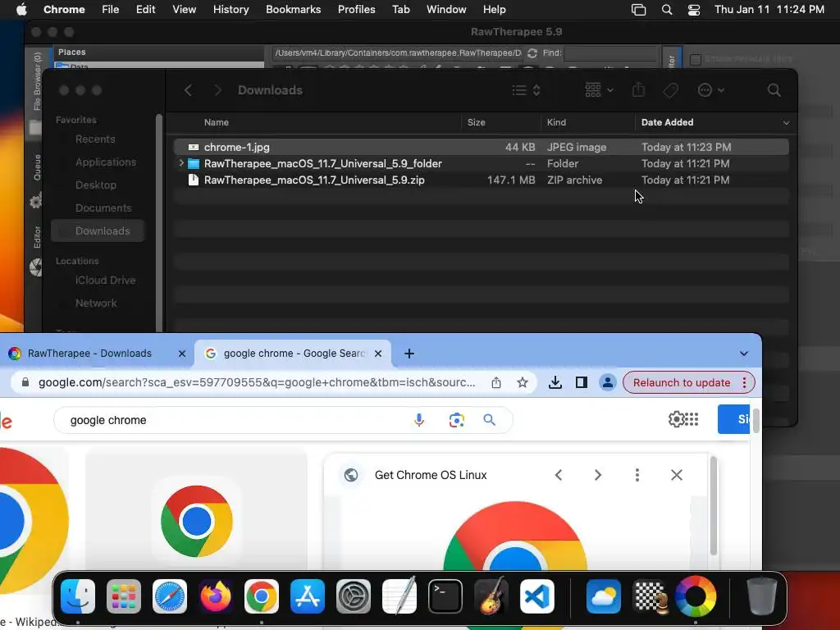Screen dimensions: 840x630
Task: Click the Chrome icon in the Dock
Action: (262, 596)
